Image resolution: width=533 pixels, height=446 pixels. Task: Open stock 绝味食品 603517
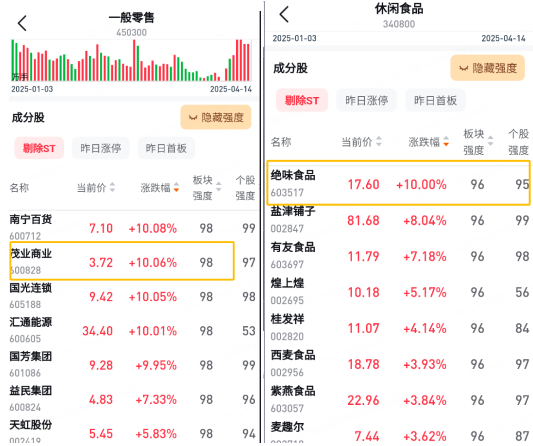[400, 184]
